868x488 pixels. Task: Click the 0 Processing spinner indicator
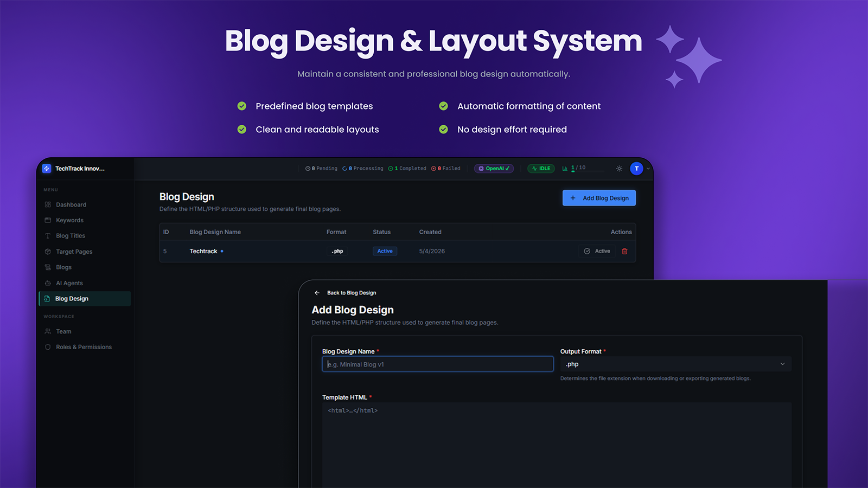pyautogui.click(x=362, y=169)
